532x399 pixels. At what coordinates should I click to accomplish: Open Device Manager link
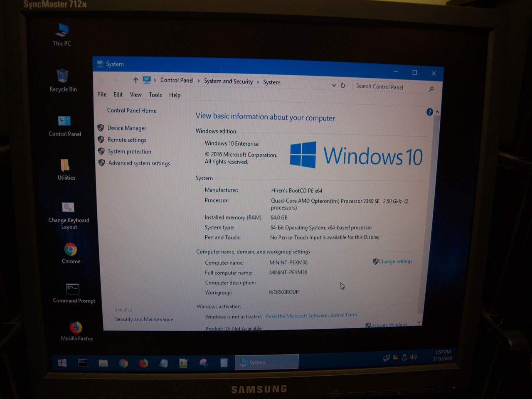[127, 128]
